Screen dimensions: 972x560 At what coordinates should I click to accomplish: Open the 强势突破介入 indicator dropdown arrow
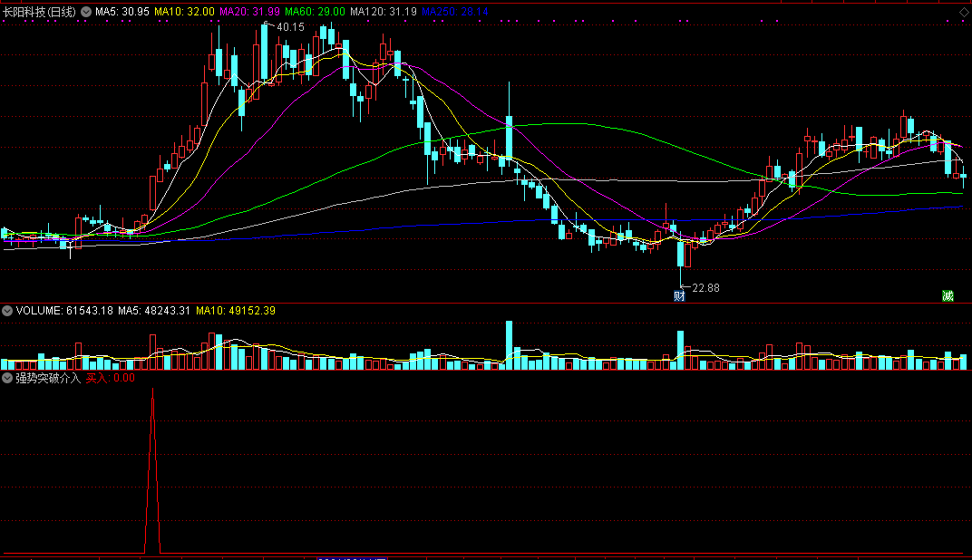pyautogui.click(x=7, y=378)
